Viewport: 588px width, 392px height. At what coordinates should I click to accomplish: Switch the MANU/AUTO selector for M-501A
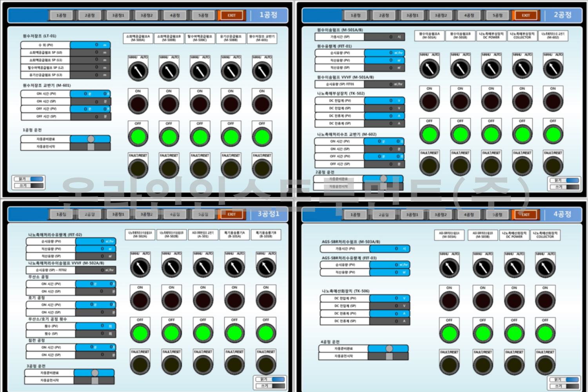click(x=429, y=68)
